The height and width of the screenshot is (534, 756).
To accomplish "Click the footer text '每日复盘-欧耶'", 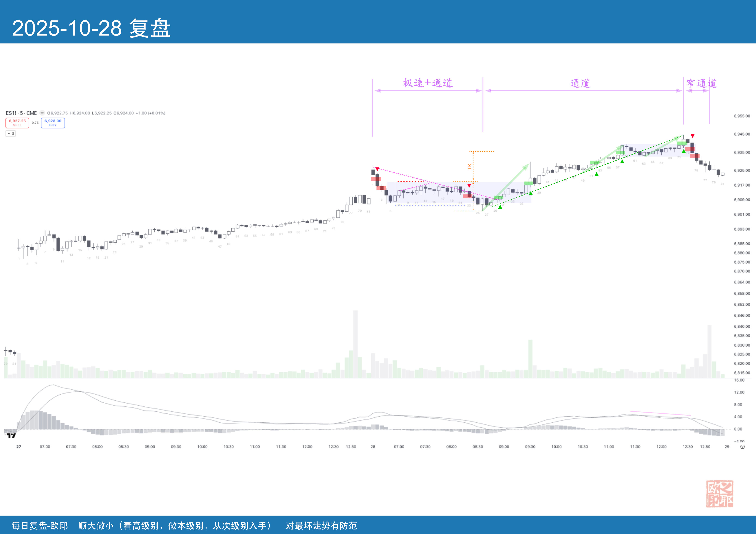I will (39, 525).
